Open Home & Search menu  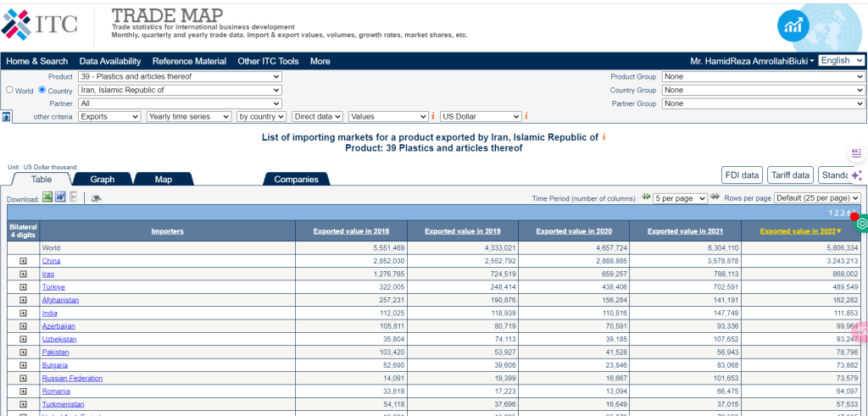pyautogui.click(x=37, y=61)
